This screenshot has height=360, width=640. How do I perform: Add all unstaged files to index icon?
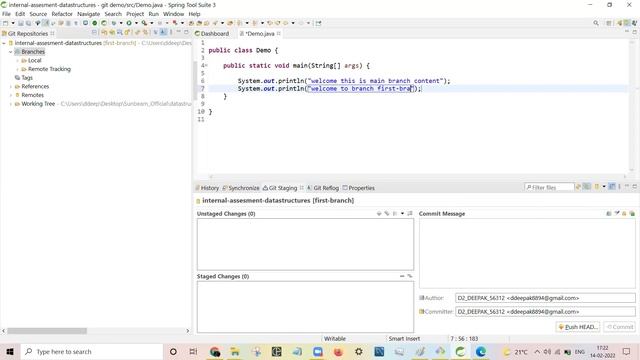[387, 213]
